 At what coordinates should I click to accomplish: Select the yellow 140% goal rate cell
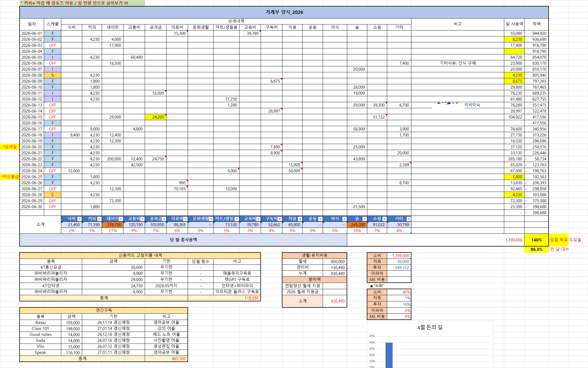pyautogui.click(x=536, y=240)
